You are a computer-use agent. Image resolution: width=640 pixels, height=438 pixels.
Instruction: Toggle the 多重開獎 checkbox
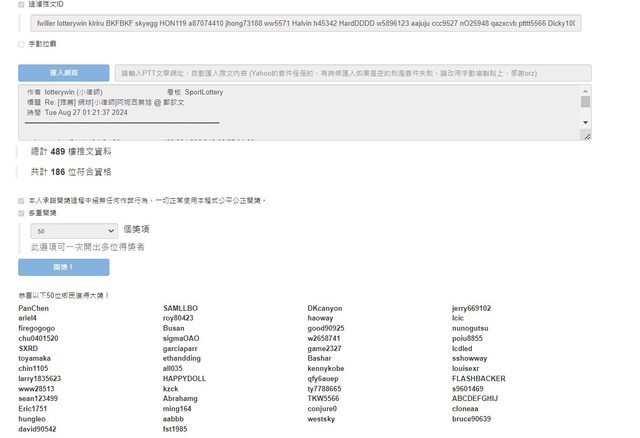[x=22, y=213]
